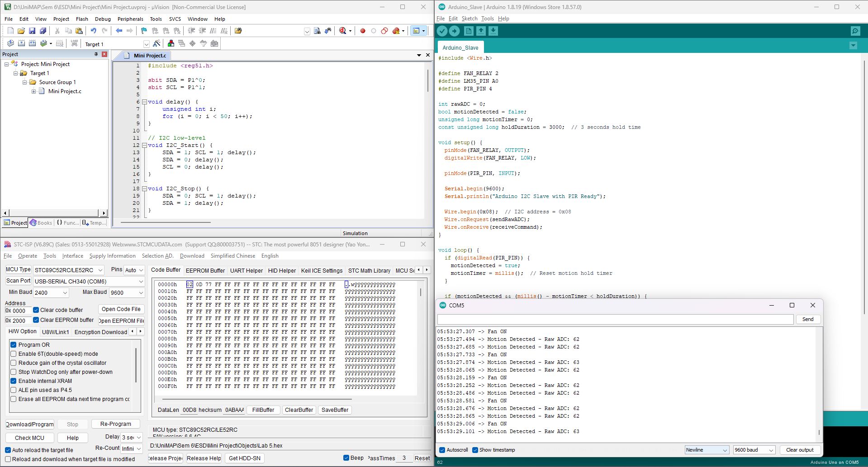This screenshot has width=868, height=467.
Task: Click Open file icon in µVision toolbar
Action: click(x=21, y=31)
